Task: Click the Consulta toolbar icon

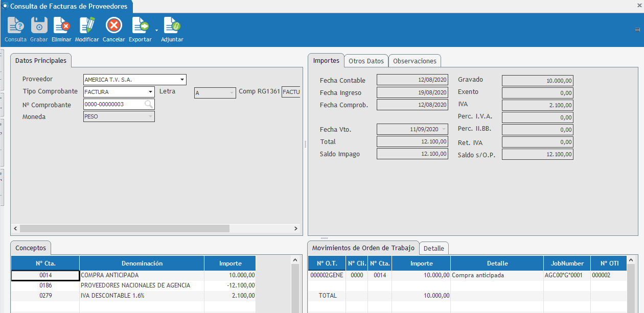Action: pos(16,26)
